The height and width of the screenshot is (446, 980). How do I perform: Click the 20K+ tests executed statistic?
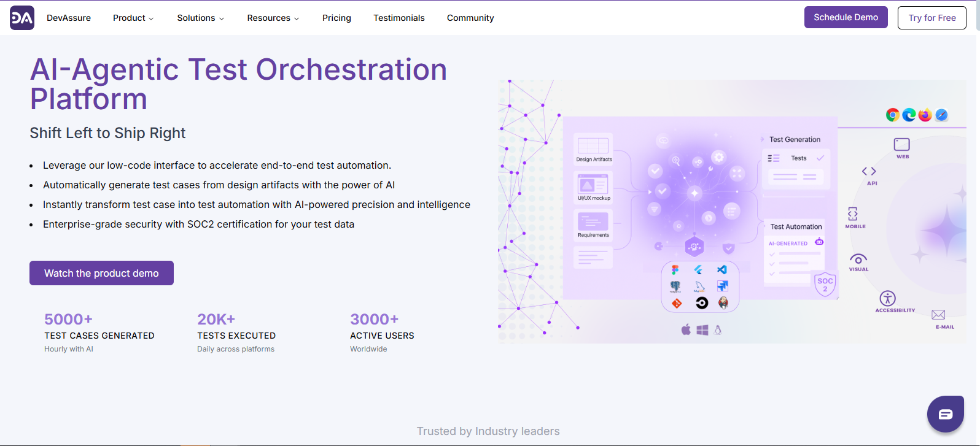(236, 333)
